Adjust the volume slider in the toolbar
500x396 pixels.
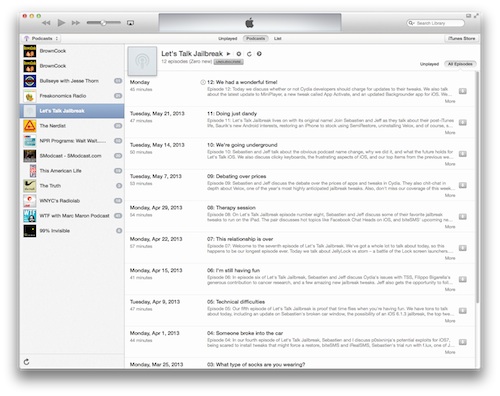click(104, 23)
